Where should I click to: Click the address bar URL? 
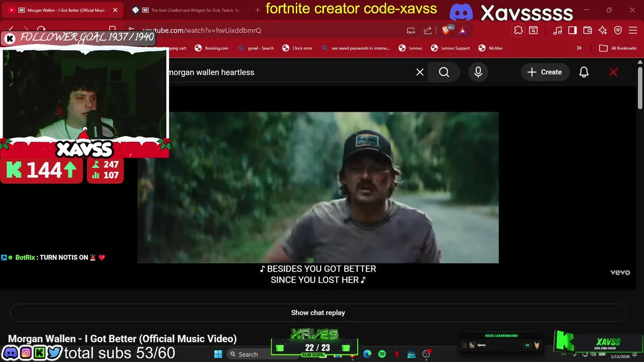point(202,30)
